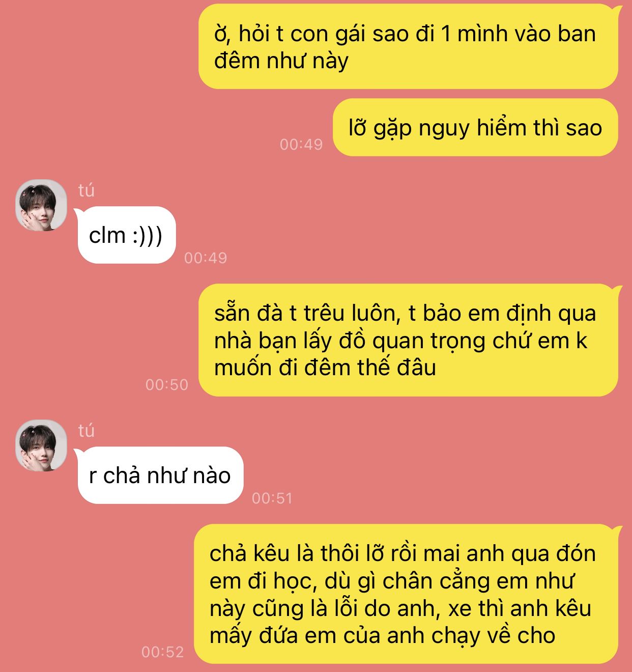
Task: Tap the 00:49 timestamp beside 'clm :)))'
Action: point(206,258)
